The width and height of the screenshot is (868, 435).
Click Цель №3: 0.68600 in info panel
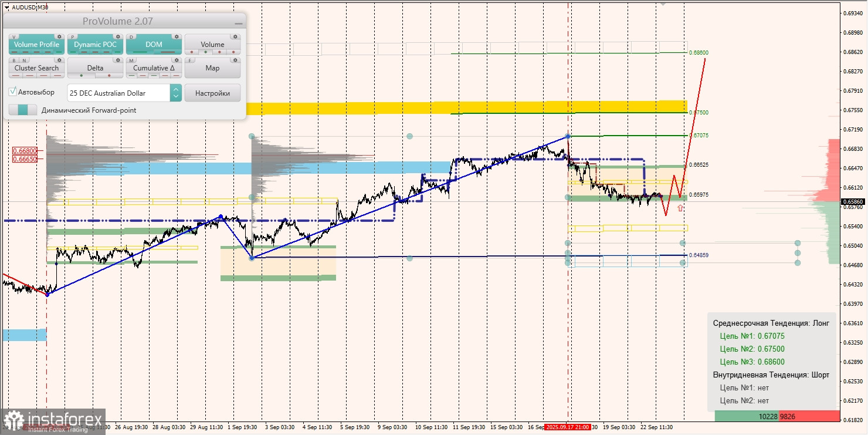click(x=752, y=362)
